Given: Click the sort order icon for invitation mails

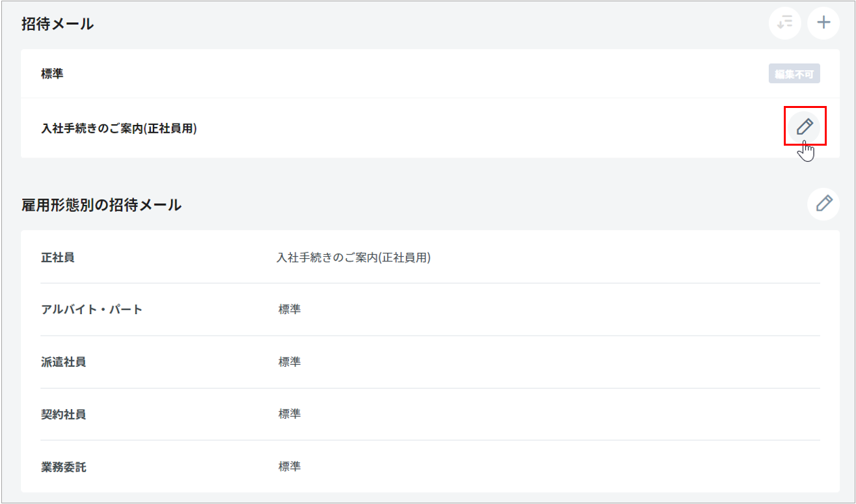Looking at the screenshot, I should [x=784, y=23].
